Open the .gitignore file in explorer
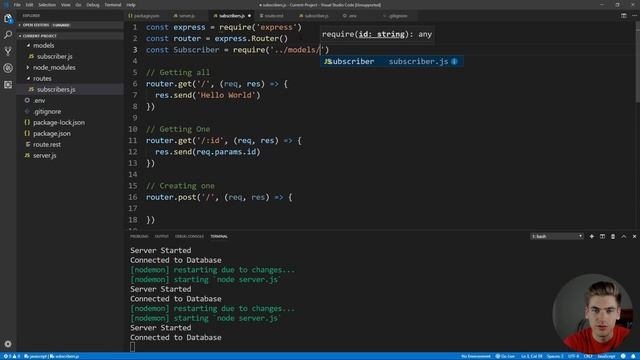 tap(47, 111)
